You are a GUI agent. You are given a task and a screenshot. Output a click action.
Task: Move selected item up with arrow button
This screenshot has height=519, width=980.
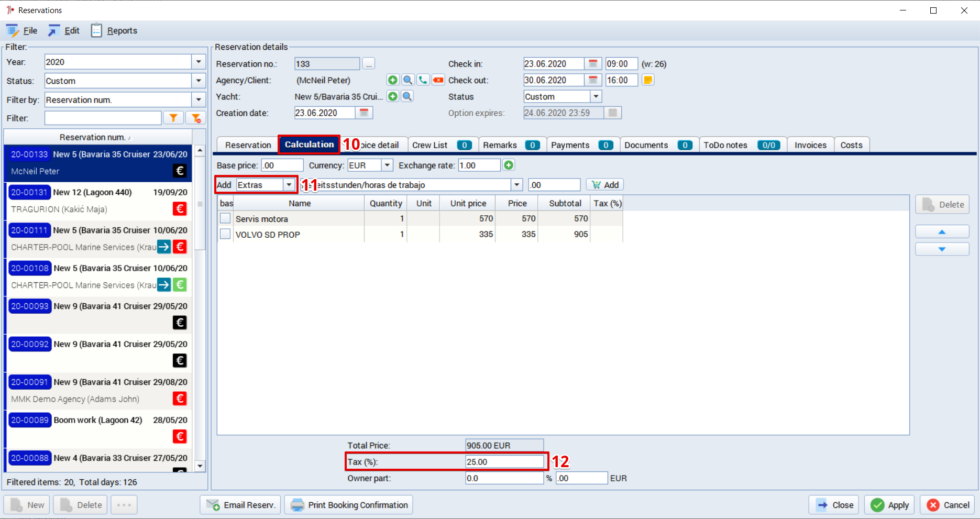(942, 231)
